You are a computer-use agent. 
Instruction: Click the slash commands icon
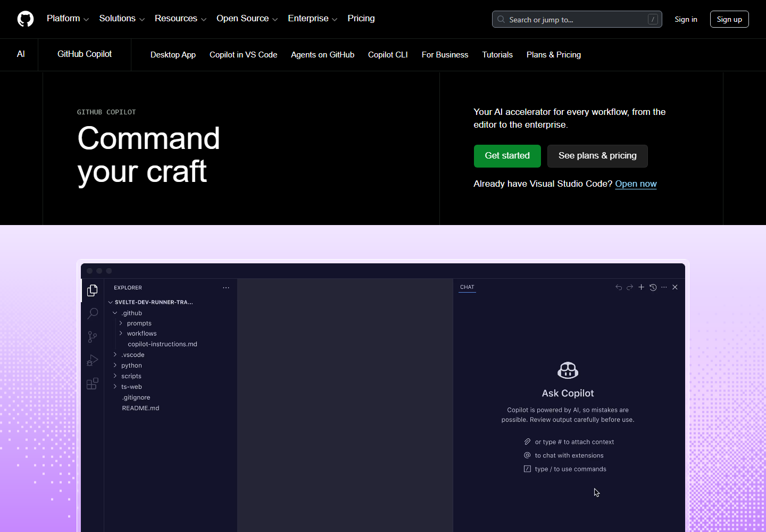(527, 469)
